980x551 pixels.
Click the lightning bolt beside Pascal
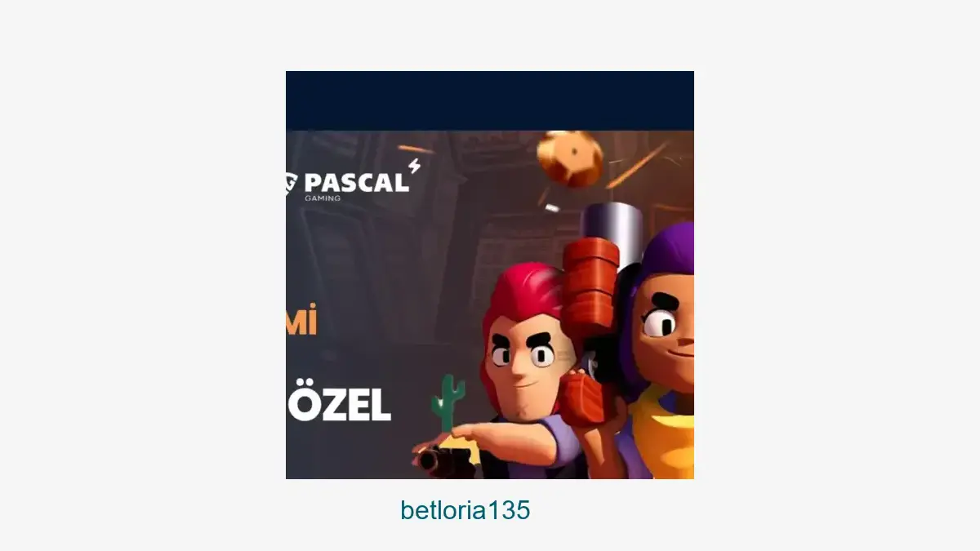pyautogui.click(x=415, y=166)
